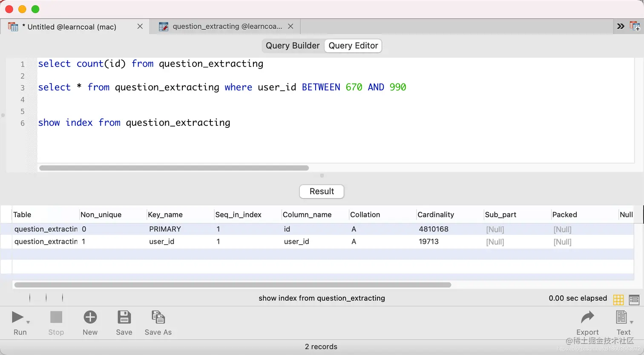Close the question_extracting tab
The height and width of the screenshot is (355, 644).
(290, 26)
